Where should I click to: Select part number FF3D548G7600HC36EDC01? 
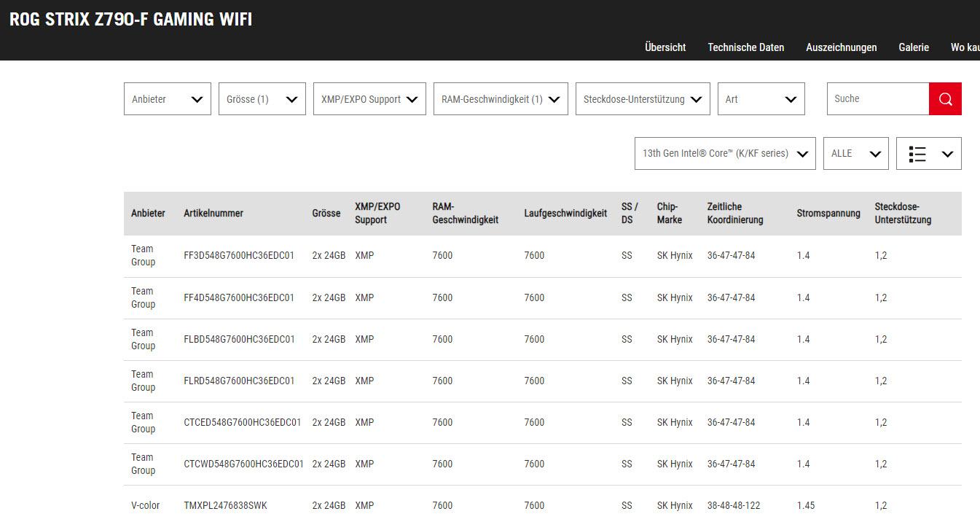coord(239,256)
